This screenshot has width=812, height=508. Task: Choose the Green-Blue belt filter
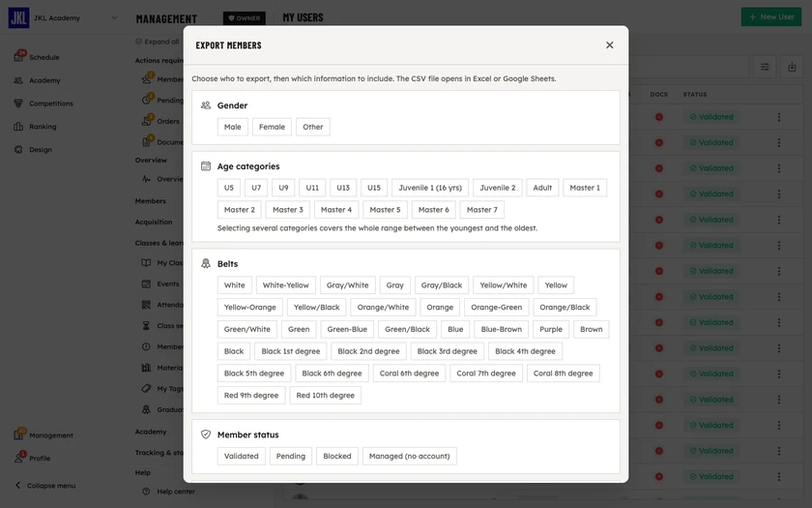tap(347, 329)
